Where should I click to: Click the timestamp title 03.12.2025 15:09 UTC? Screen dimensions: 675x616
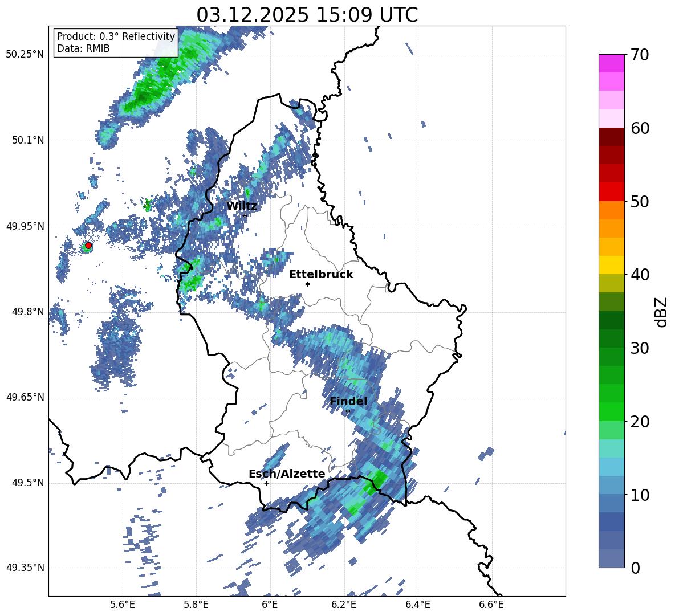point(307,15)
